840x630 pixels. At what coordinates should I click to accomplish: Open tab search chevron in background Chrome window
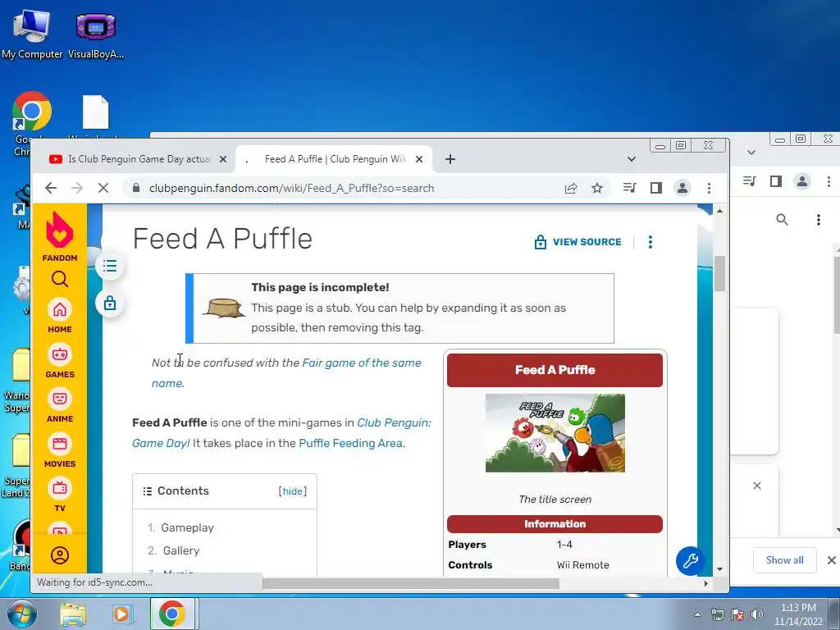751,153
